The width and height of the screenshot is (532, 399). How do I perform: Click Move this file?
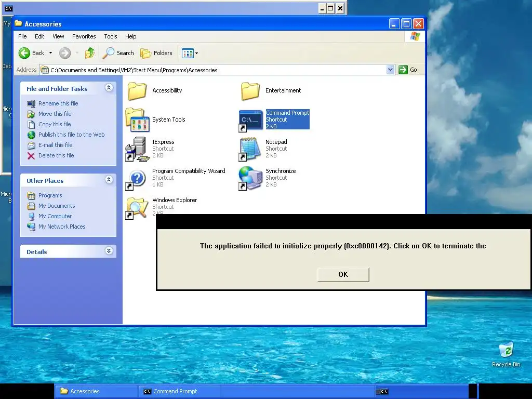(x=55, y=114)
